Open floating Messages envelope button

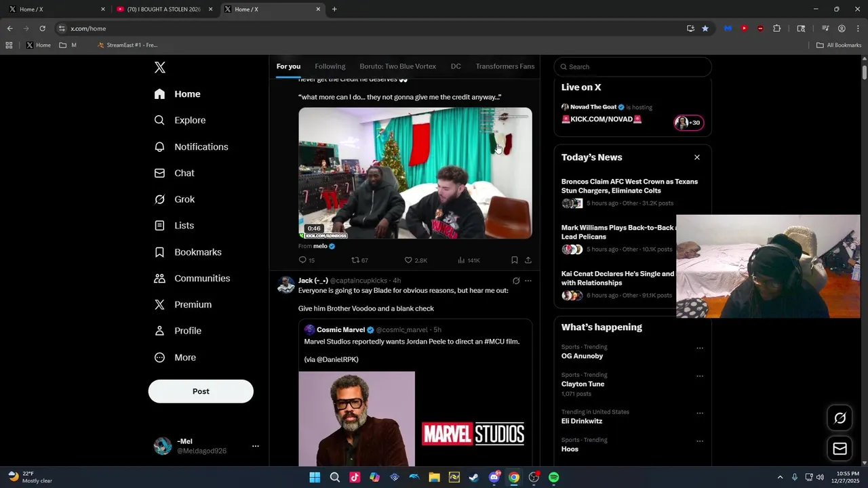click(x=840, y=449)
